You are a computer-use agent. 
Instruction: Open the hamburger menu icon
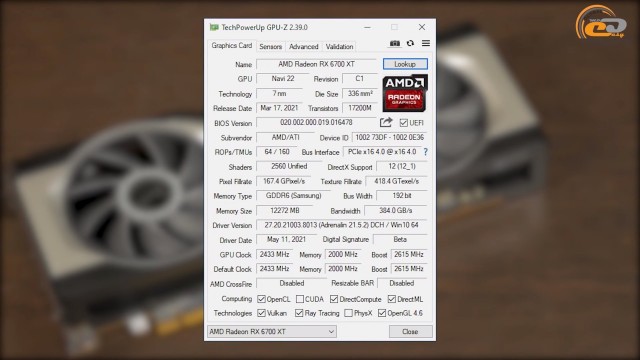coord(426,43)
